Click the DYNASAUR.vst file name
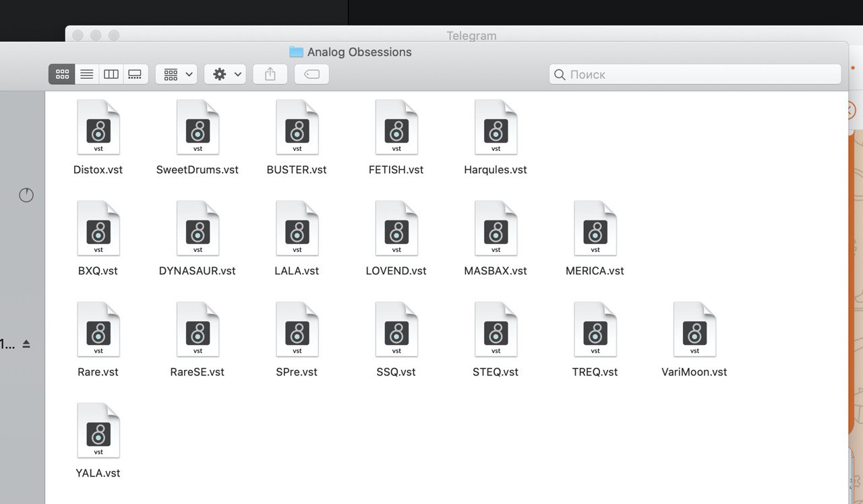863x504 pixels. point(198,271)
